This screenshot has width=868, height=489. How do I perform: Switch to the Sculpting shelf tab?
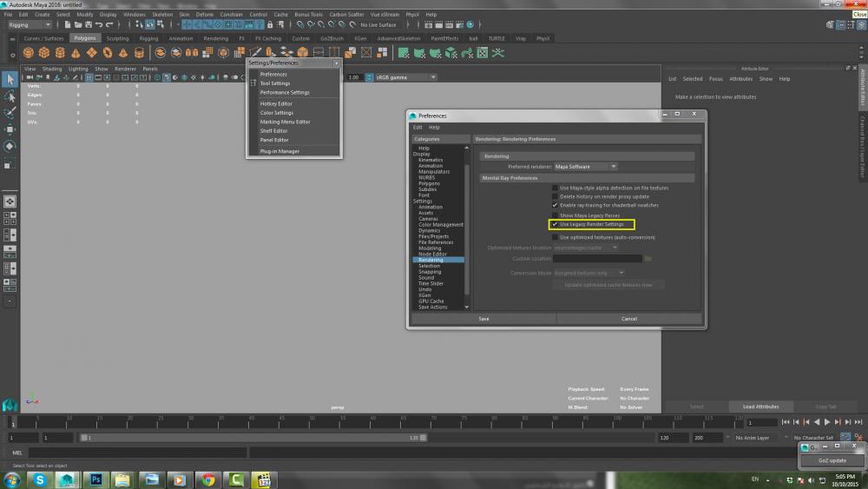coord(117,38)
